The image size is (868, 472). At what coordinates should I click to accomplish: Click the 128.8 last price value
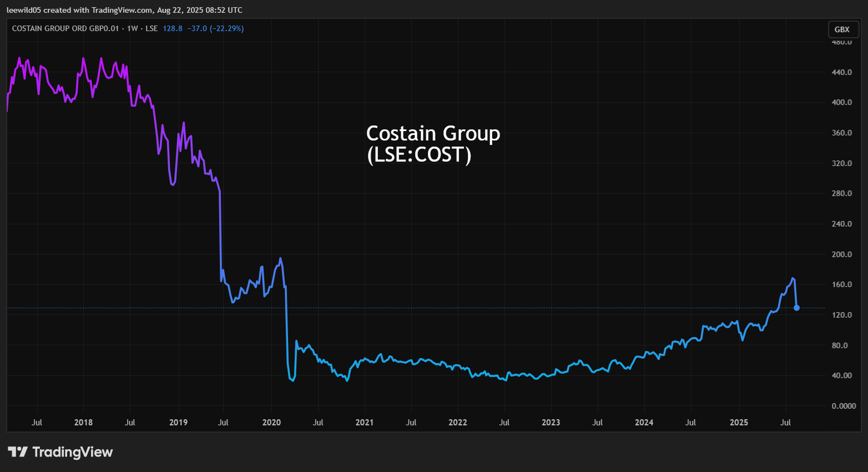173,28
